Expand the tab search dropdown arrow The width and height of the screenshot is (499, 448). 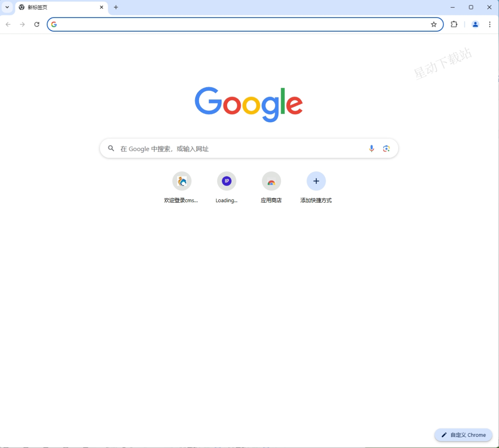[7, 7]
